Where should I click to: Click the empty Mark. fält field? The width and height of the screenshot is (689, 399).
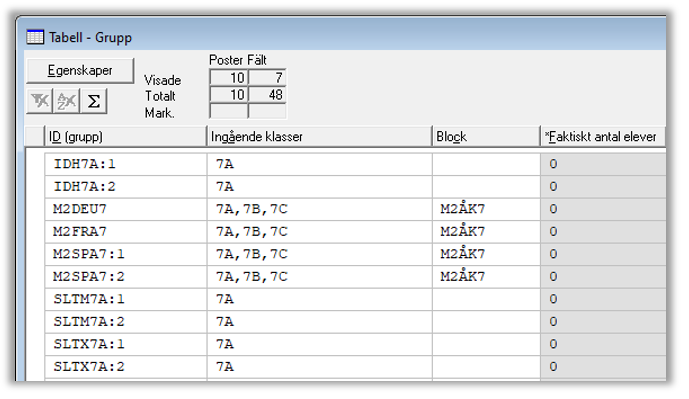point(267,111)
